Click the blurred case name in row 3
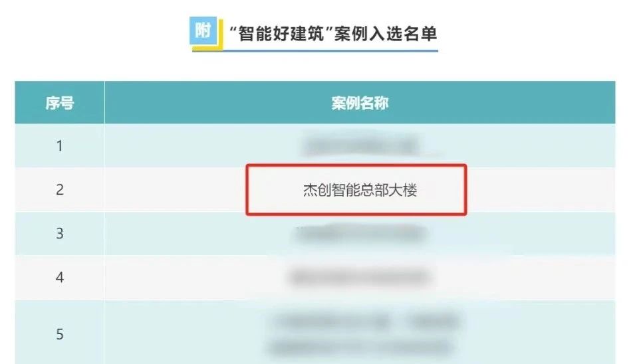The image size is (633, 364). pyautogui.click(x=360, y=234)
